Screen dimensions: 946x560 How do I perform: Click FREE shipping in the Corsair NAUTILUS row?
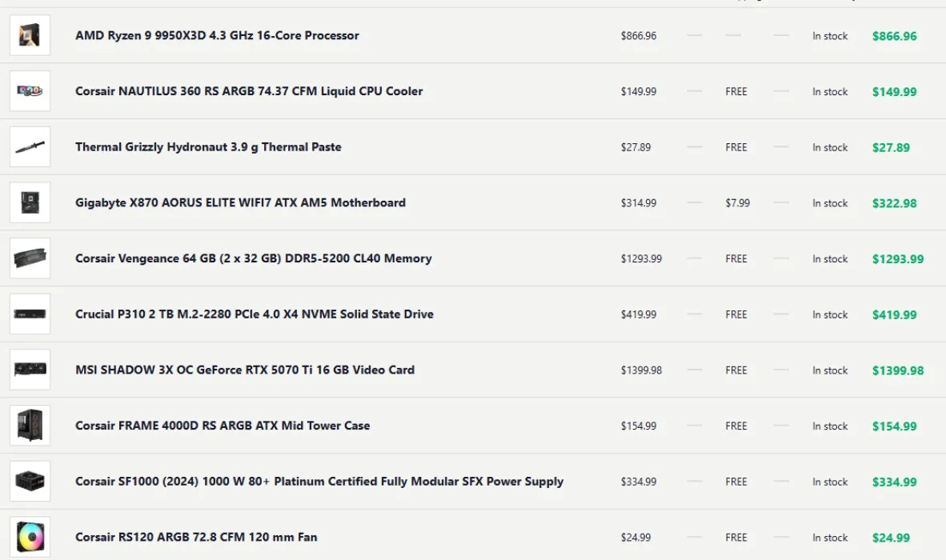pyautogui.click(x=736, y=92)
